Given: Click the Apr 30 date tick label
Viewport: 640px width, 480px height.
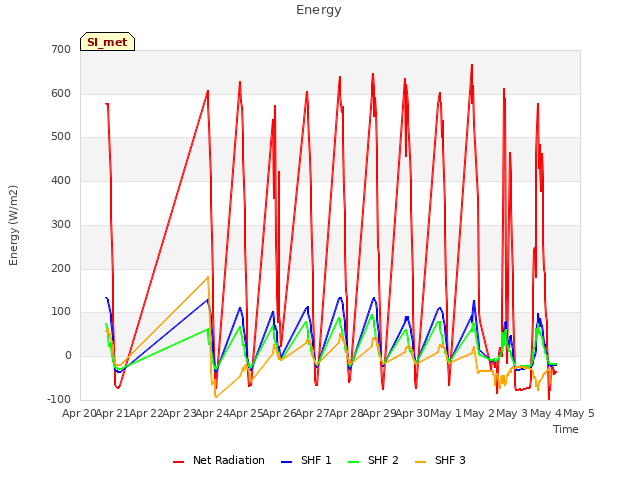Looking at the screenshot, I should [x=413, y=413].
